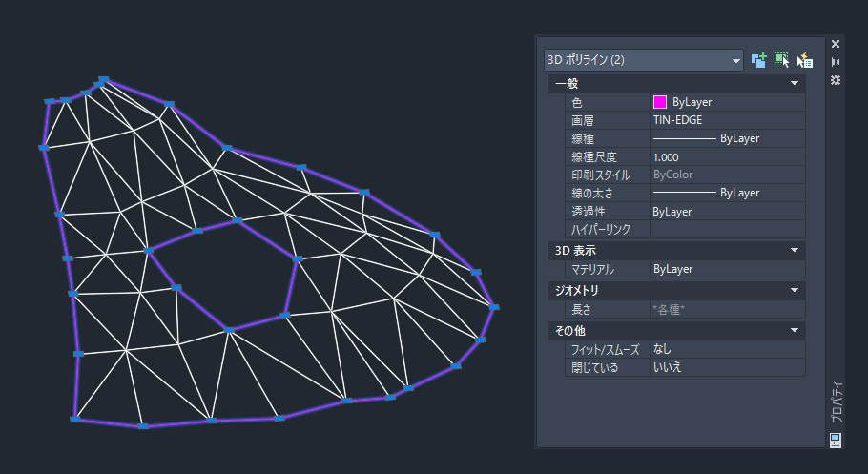Click the 線種尺度 1.000 value field
868x474 pixels.
tap(727, 156)
